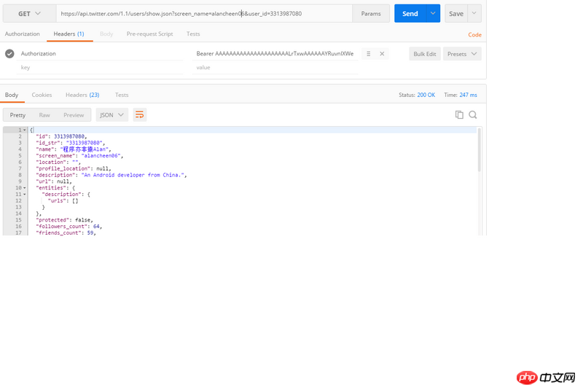Open the Save options dropdown arrow
The image size is (583, 392).
[x=474, y=13]
